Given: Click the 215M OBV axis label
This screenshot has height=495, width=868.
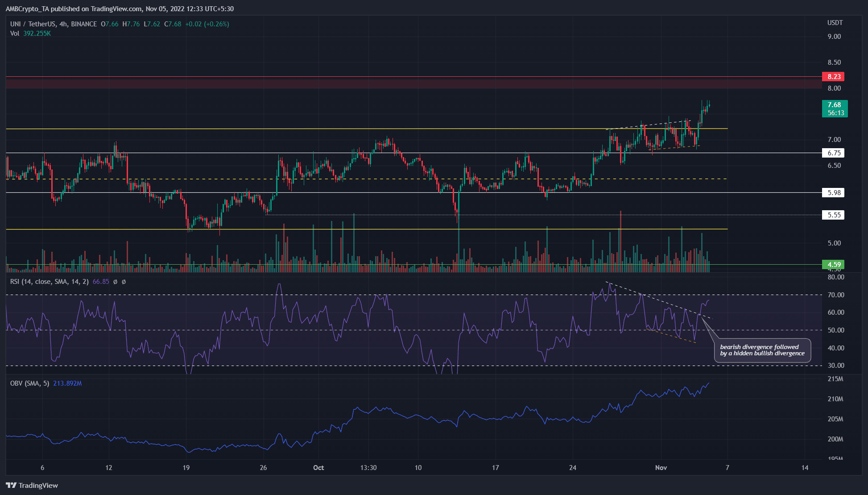Looking at the screenshot, I should click(x=835, y=379).
